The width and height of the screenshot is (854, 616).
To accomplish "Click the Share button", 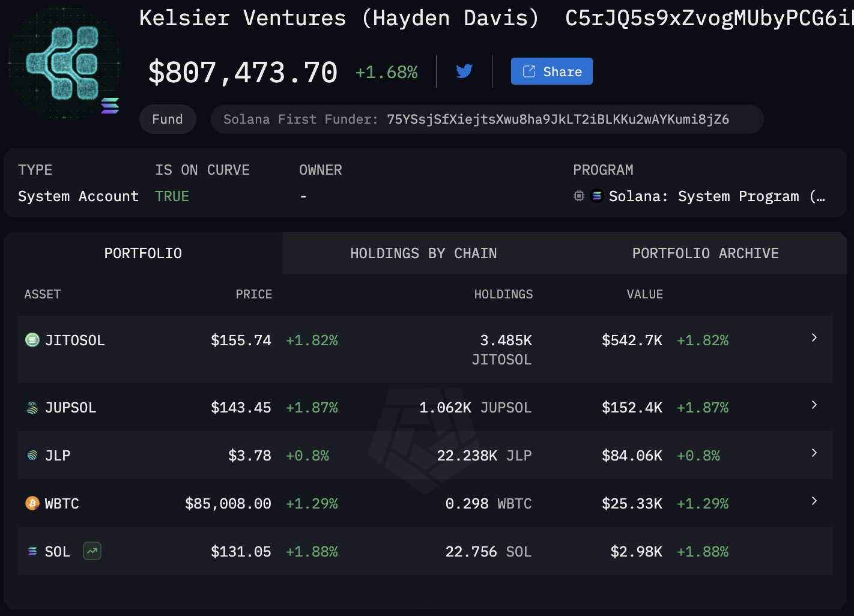I will 552,71.
